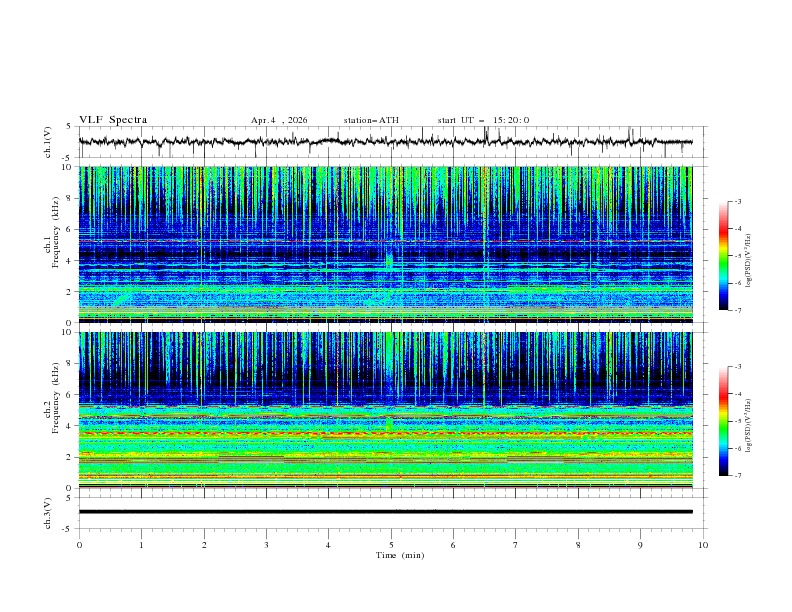
Task: Click the time axis tick label '10'
Action: 703,545
